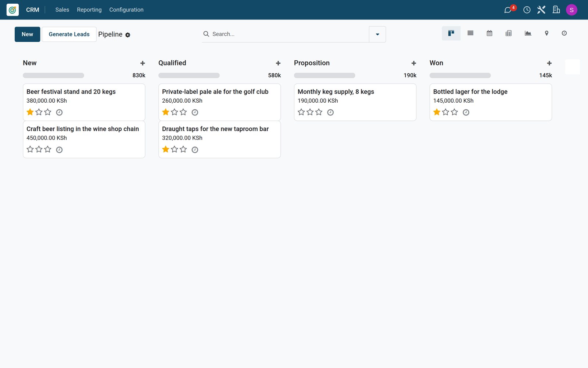Open activity clock on Beer festival stand card

pyautogui.click(x=59, y=112)
